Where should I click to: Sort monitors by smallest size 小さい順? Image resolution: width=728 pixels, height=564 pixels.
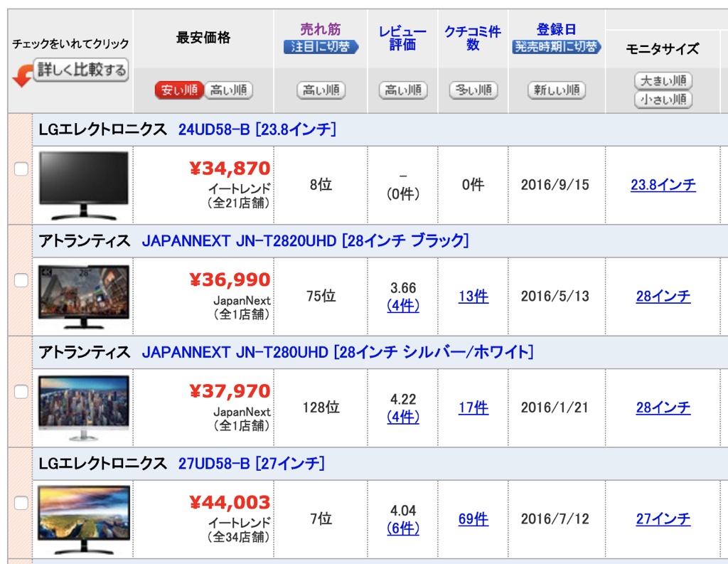pos(663,100)
